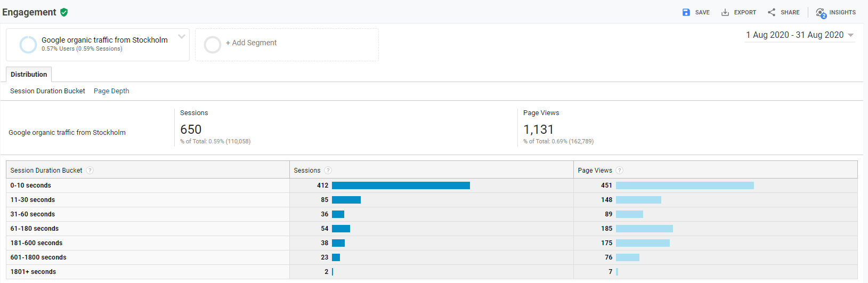Image resolution: width=868 pixels, height=283 pixels.
Task: Click the INSIGHTS button label
Action: pos(842,12)
